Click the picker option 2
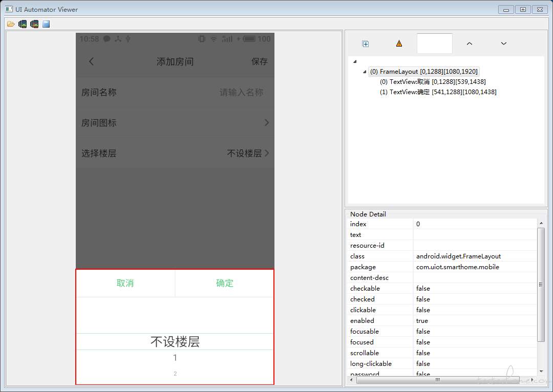Image resolution: width=553 pixels, height=392 pixels. click(175, 374)
